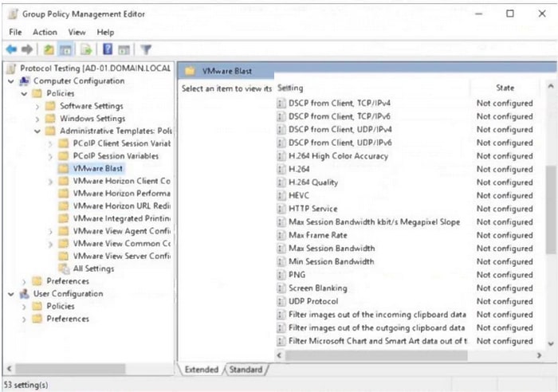
Task: Toggle the Show/Hide Action Pane icon
Action: 124,49
